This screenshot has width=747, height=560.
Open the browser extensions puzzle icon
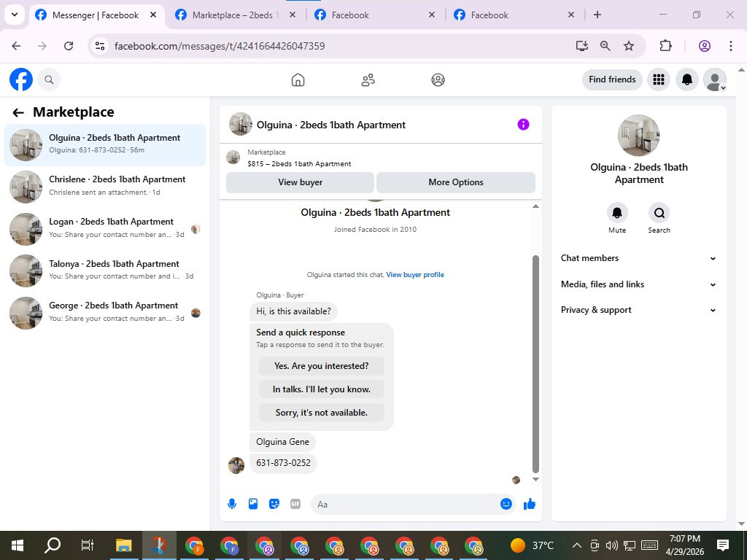pyautogui.click(x=665, y=46)
